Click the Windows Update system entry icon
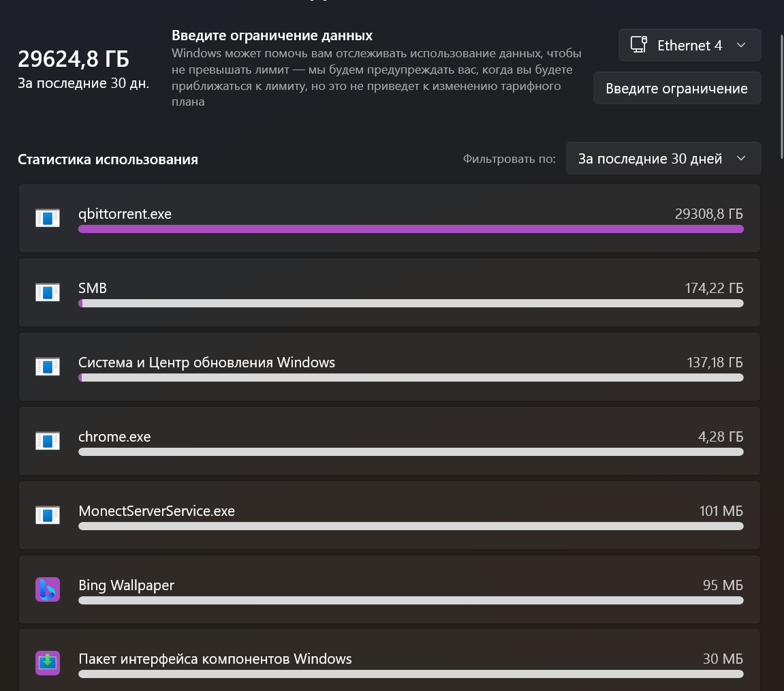Screen dimensions: 784x691 point(48,367)
